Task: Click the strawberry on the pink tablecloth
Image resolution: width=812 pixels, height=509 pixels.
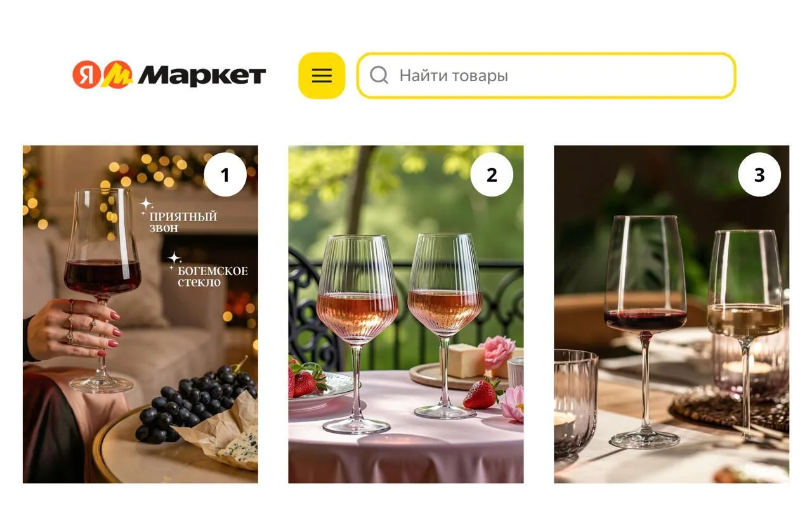Action: [x=481, y=394]
